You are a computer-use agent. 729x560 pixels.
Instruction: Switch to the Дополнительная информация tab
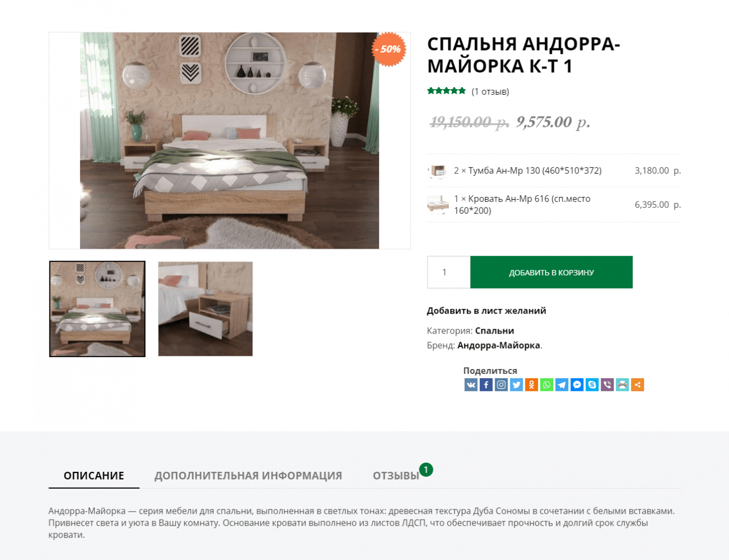pyautogui.click(x=248, y=476)
